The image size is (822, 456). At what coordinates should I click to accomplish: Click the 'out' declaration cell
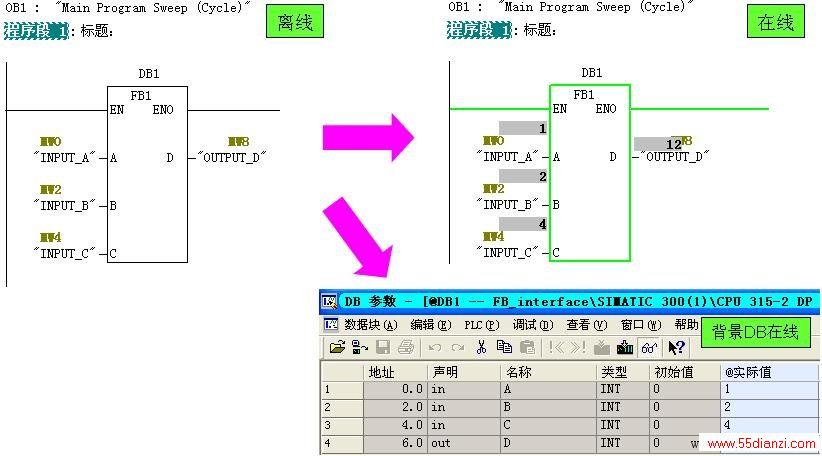click(x=464, y=443)
